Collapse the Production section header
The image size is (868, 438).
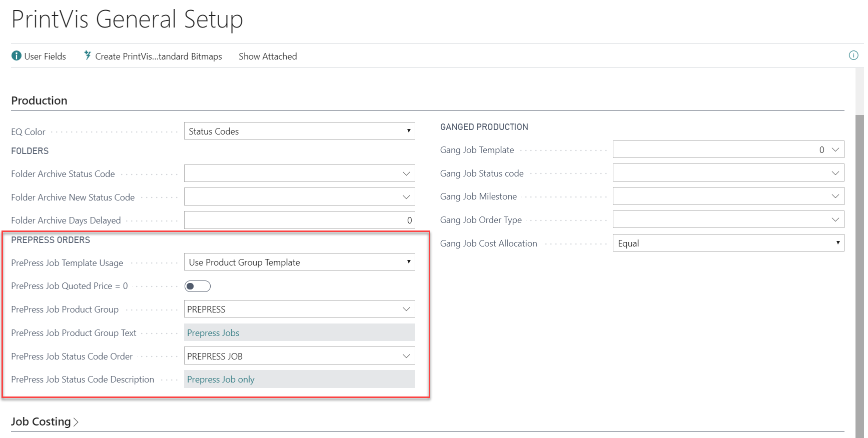(x=39, y=100)
